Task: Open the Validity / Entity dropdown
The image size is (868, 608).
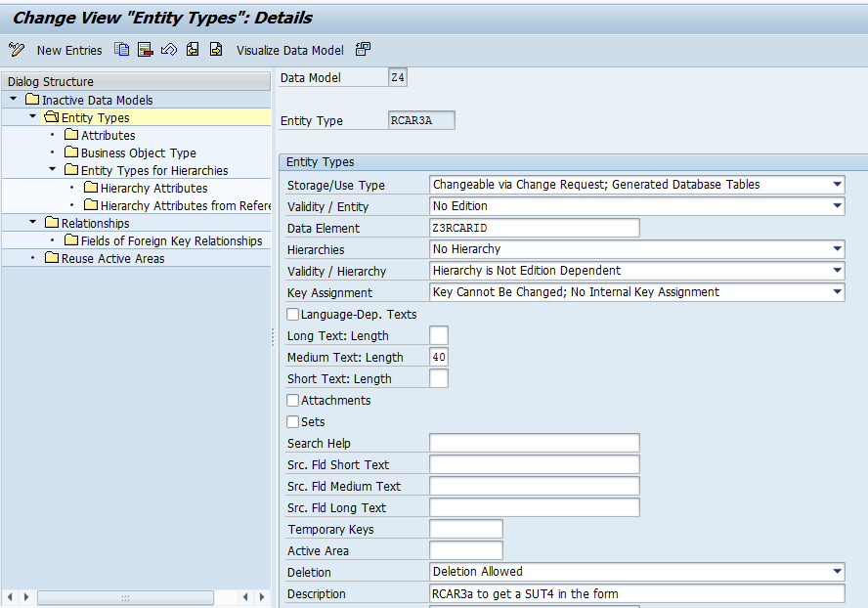Action: pyautogui.click(x=838, y=206)
